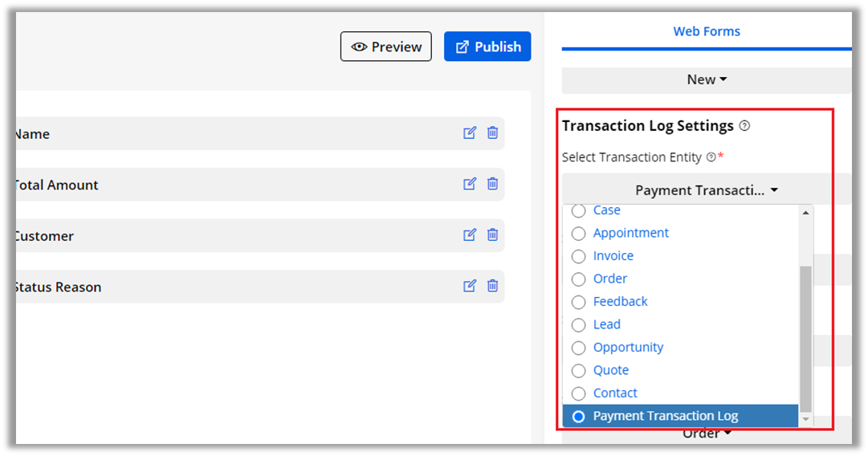Pick the Payment Transaction Log option
The image size is (868, 456).
578,416
